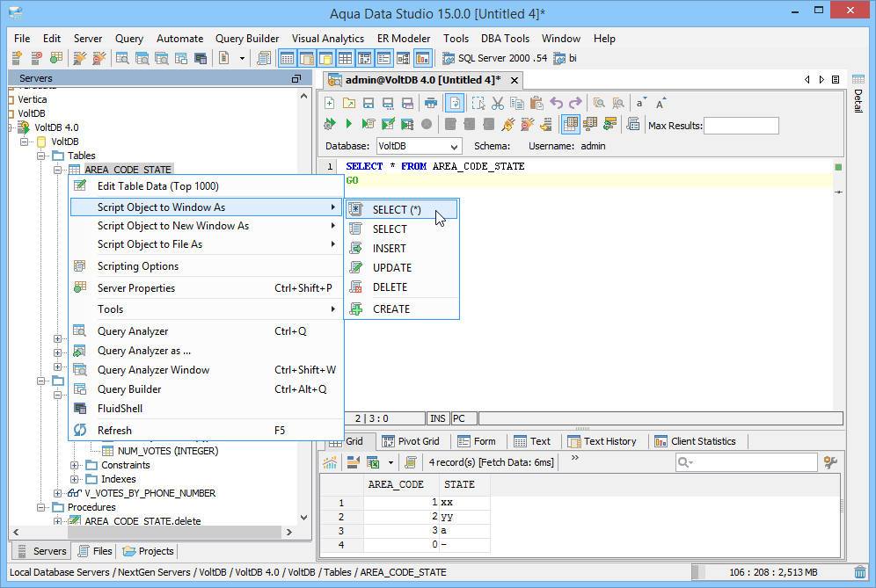Open the Database VoltDB dropdown
The width and height of the screenshot is (876, 588).
coord(419,146)
